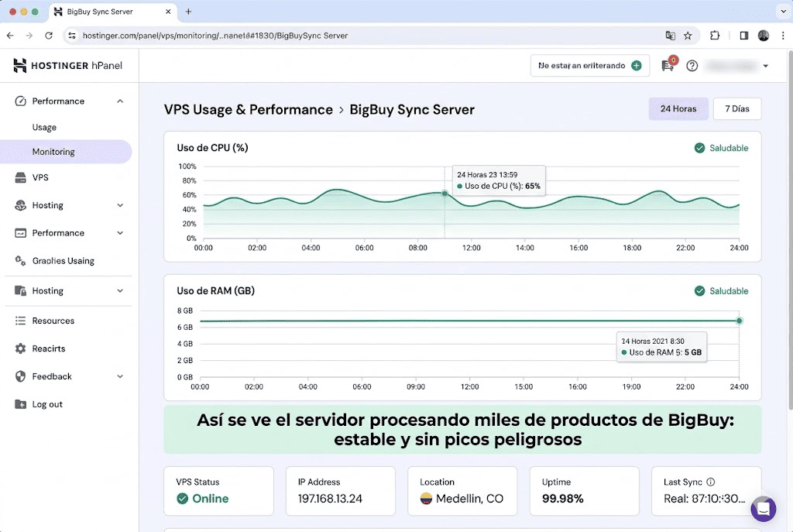
Task: Open the browser tab search chevron
Action: pos(783,11)
